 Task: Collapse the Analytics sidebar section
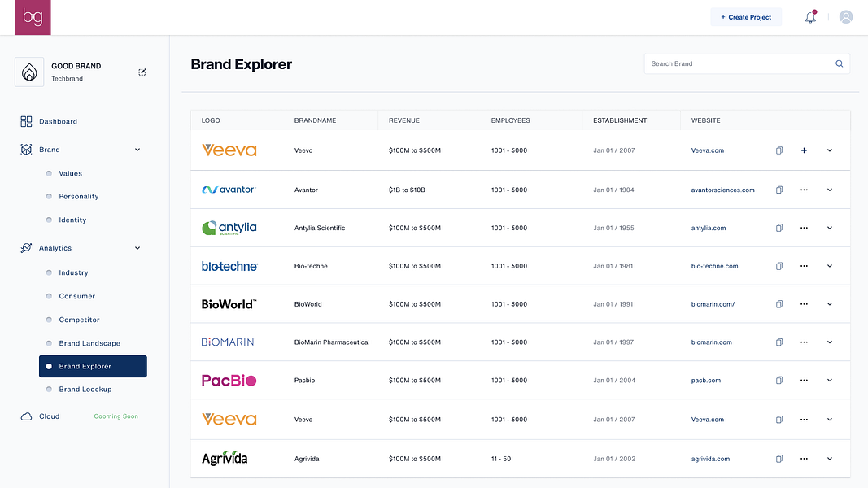(x=137, y=248)
